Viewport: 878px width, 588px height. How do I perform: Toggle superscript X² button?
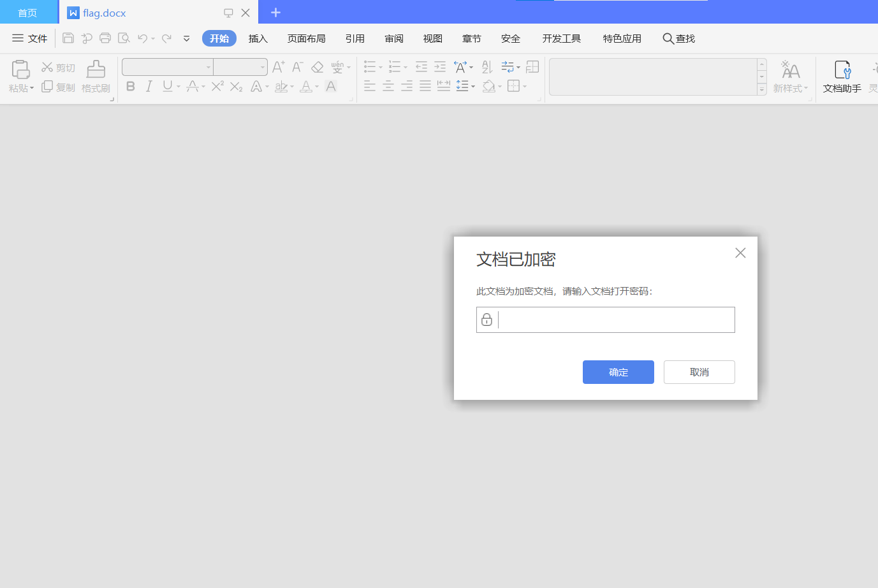tap(217, 86)
